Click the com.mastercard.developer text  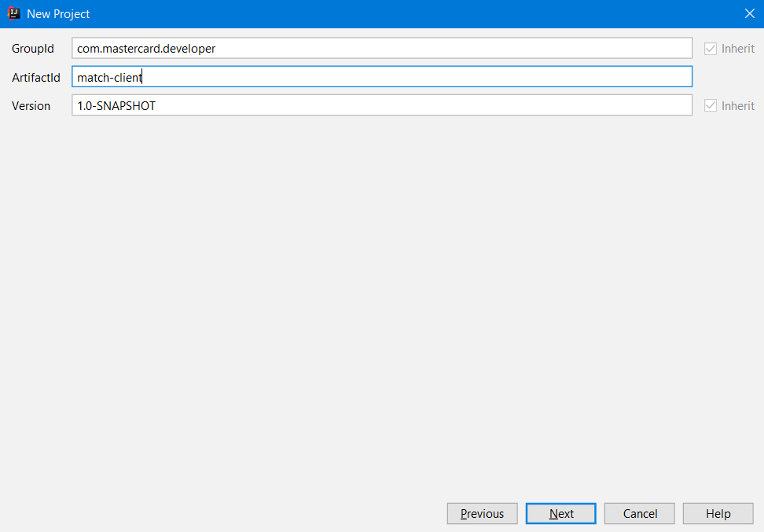point(146,49)
